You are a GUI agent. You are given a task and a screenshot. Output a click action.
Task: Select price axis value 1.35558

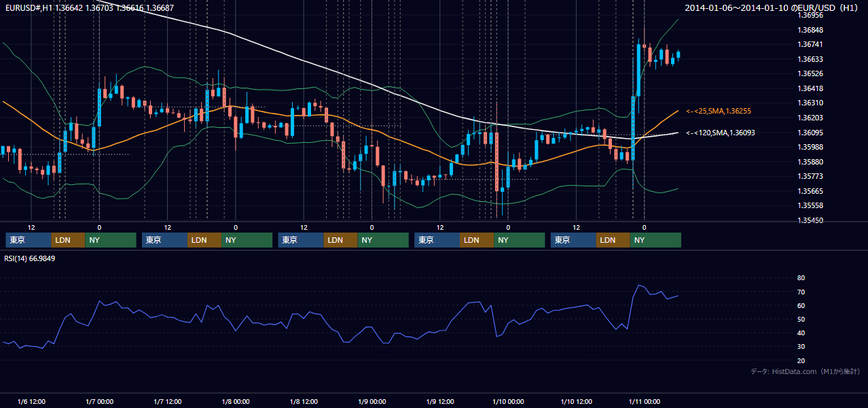(x=810, y=205)
